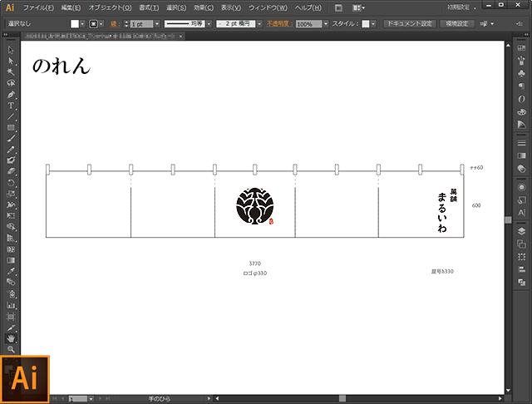532x404 pixels.
Task: Select the Shape Builder tool
Action: [11, 227]
